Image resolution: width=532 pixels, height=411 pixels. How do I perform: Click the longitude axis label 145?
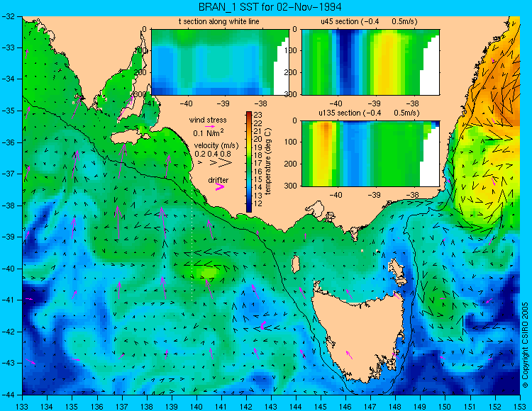tap(321, 407)
